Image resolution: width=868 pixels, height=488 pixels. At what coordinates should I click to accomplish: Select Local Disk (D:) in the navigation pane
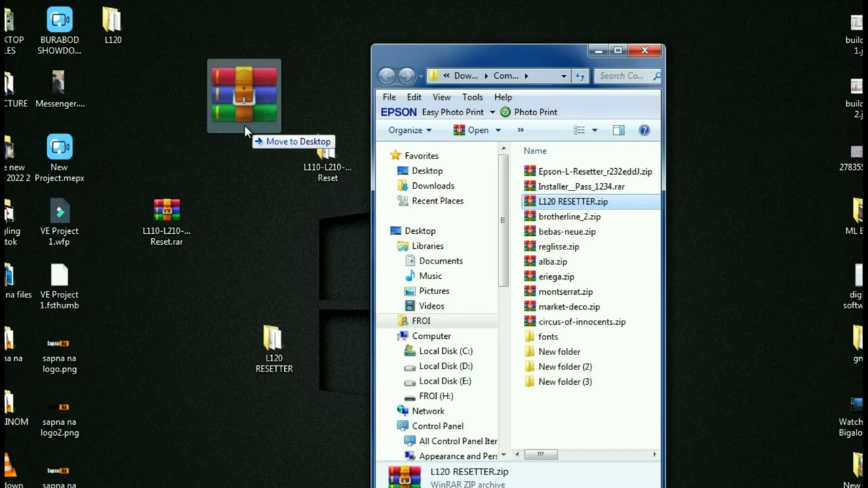coord(438,366)
